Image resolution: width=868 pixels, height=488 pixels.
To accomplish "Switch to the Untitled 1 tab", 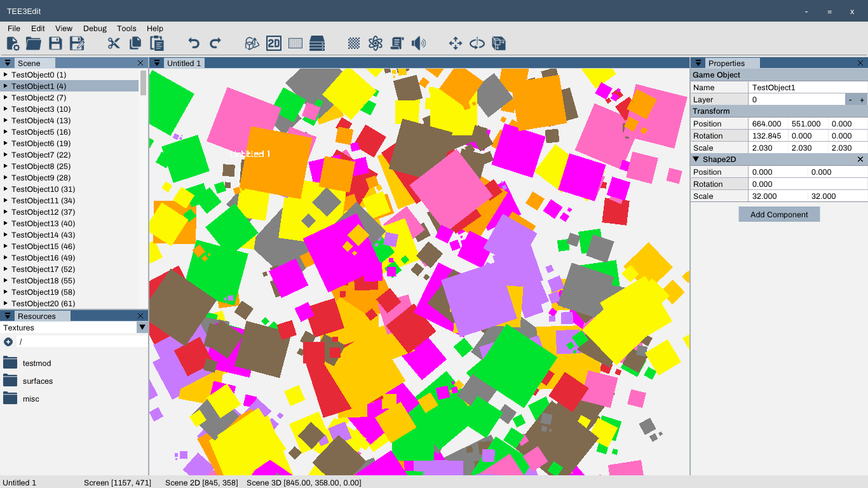I will pos(184,64).
